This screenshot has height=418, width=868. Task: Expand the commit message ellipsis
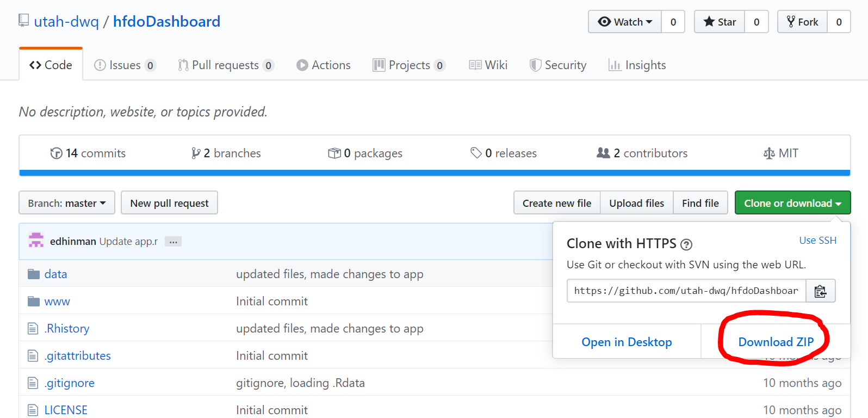(173, 242)
